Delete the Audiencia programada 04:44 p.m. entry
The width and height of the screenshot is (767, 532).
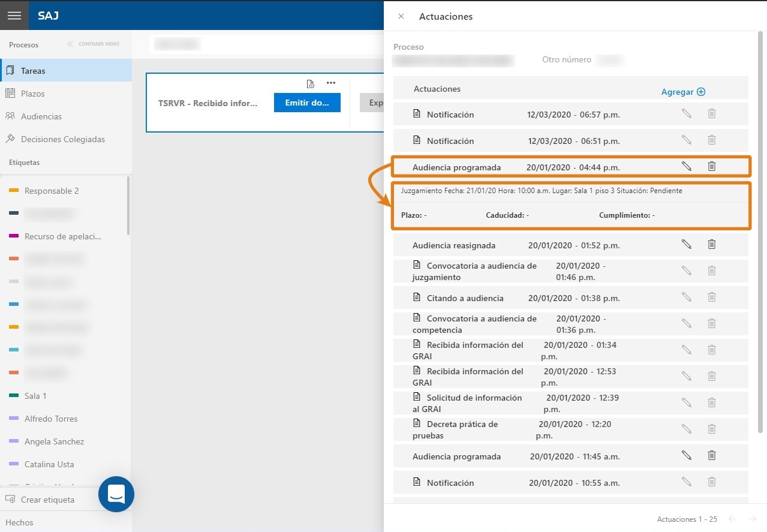(712, 166)
